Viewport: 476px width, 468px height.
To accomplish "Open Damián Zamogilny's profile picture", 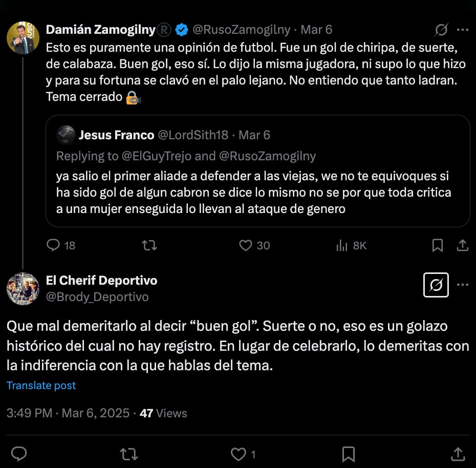I will click(23, 38).
